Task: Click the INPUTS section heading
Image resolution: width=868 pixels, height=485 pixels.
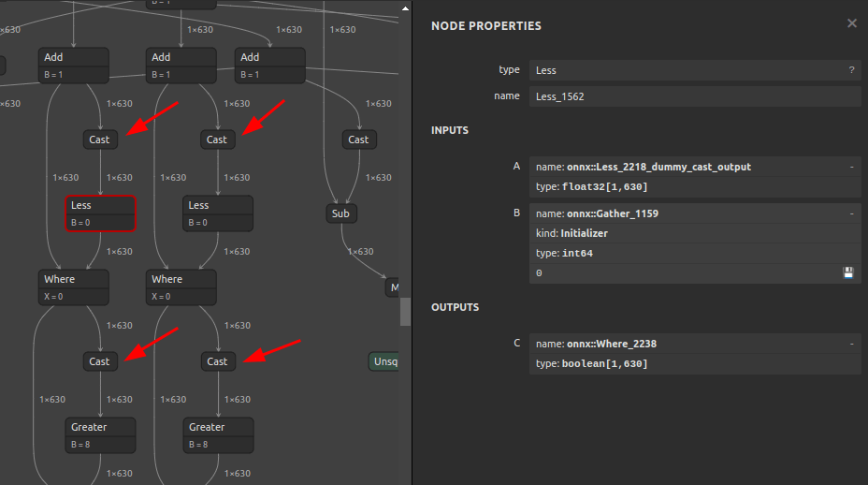Action: coord(450,130)
